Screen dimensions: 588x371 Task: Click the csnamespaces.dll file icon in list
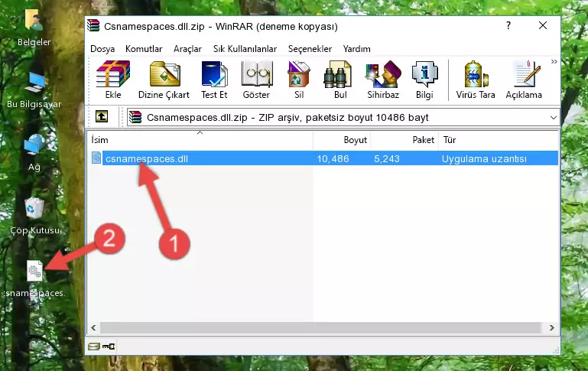coord(96,158)
